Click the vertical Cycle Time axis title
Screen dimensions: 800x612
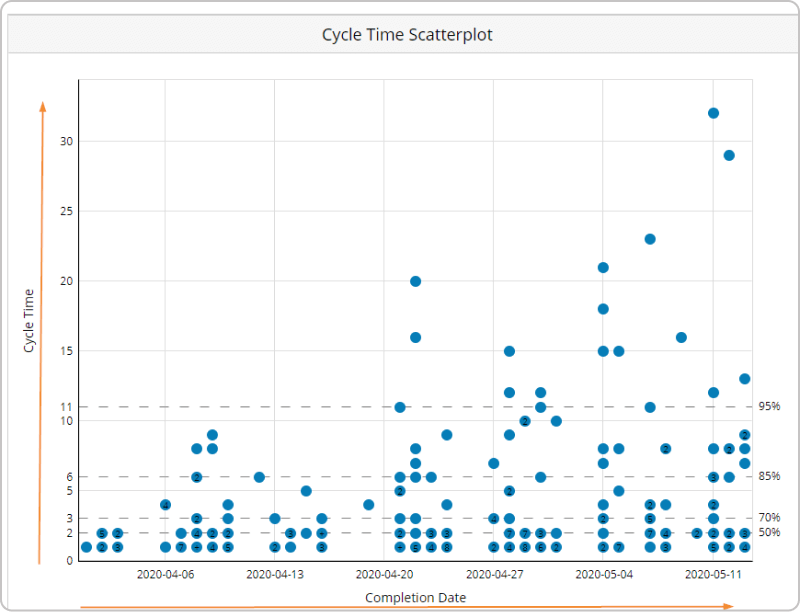click(29, 321)
